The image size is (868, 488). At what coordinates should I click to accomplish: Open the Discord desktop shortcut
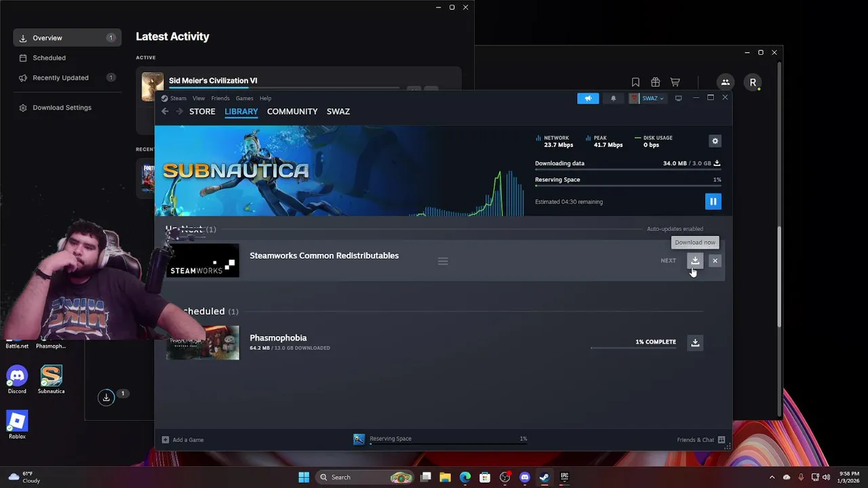point(17,380)
